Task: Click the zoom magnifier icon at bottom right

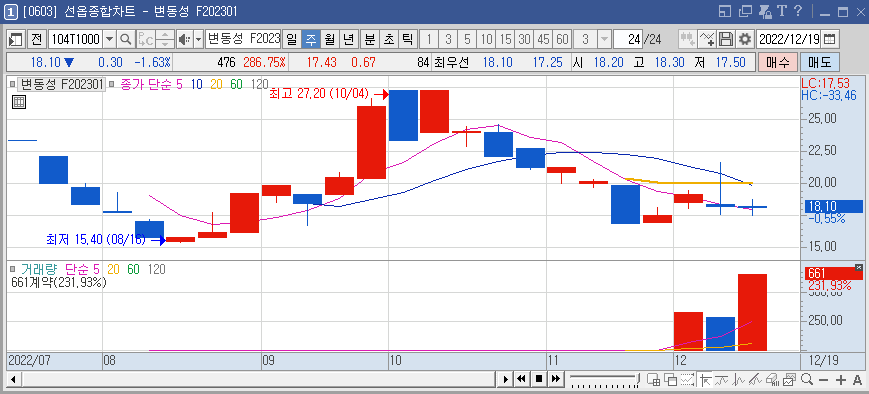Action: click(x=807, y=380)
